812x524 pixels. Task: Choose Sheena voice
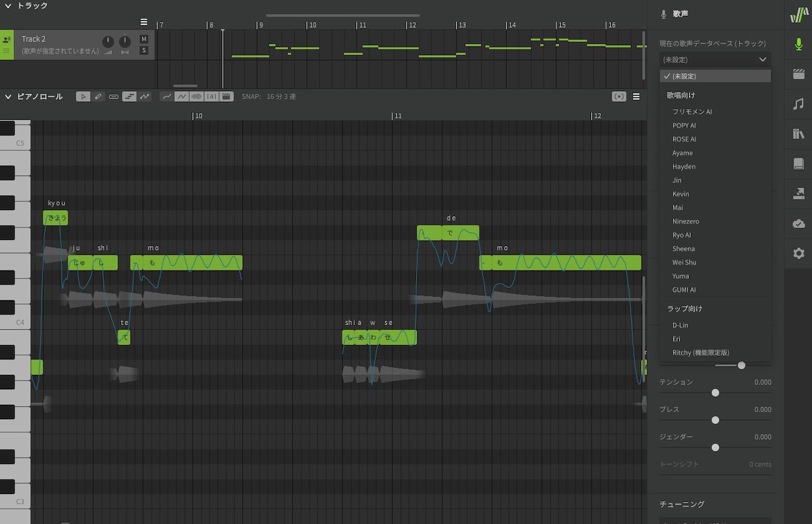click(684, 249)
